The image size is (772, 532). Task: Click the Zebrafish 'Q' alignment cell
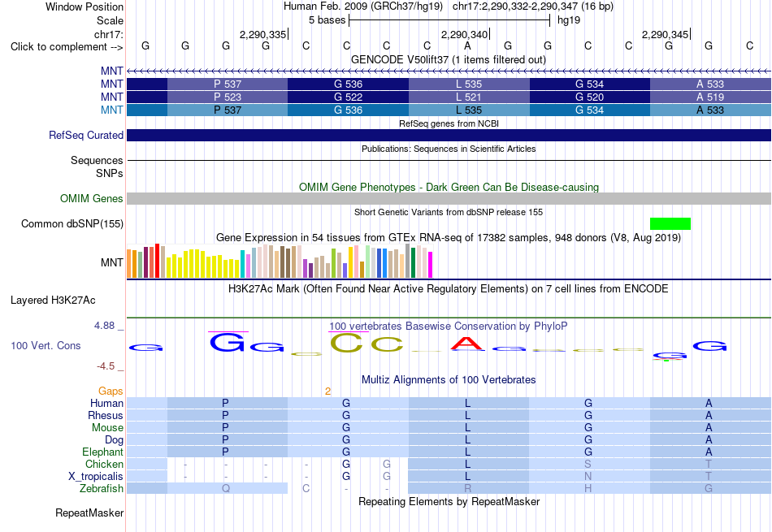(226, 489)
